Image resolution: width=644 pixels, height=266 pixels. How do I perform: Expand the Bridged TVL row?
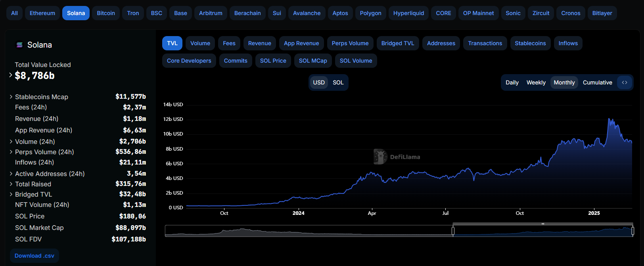coord(11,194)
